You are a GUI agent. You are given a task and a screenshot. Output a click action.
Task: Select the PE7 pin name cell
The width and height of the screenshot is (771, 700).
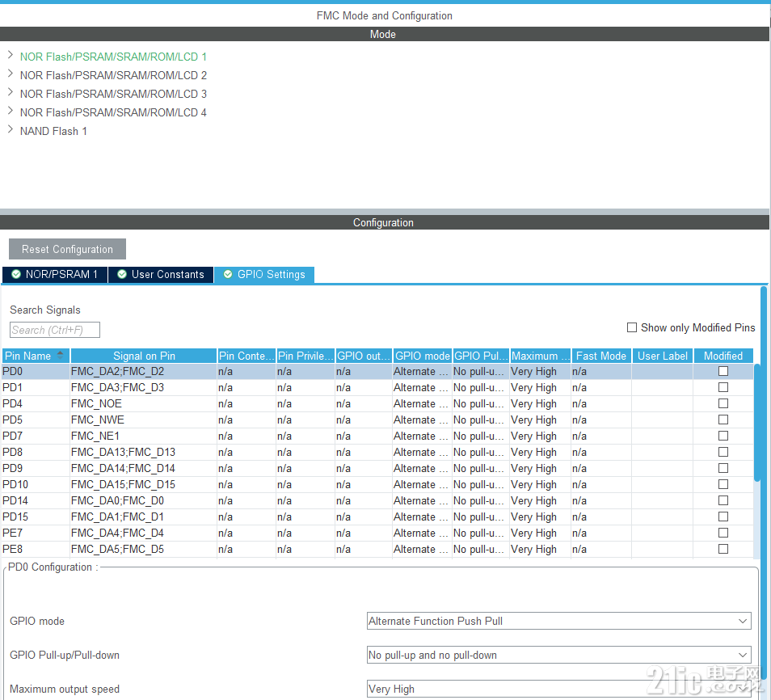pyautogui.click(x=36, y=533)
